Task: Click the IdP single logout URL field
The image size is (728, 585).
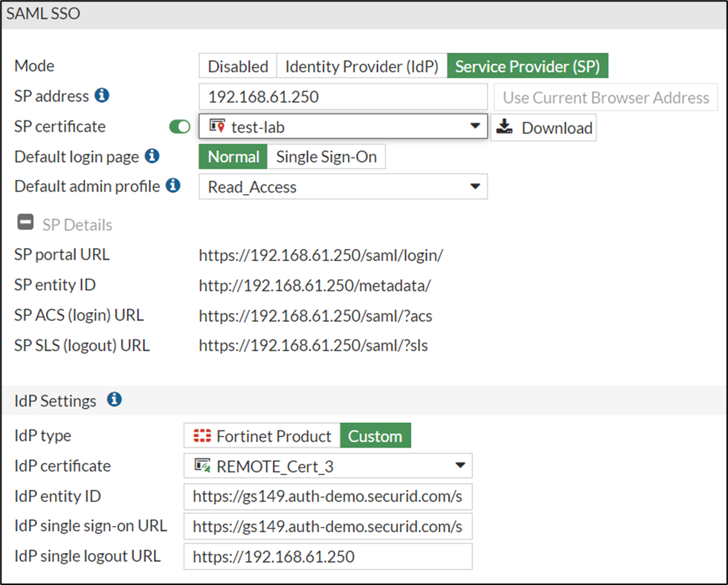Action: 328,556
